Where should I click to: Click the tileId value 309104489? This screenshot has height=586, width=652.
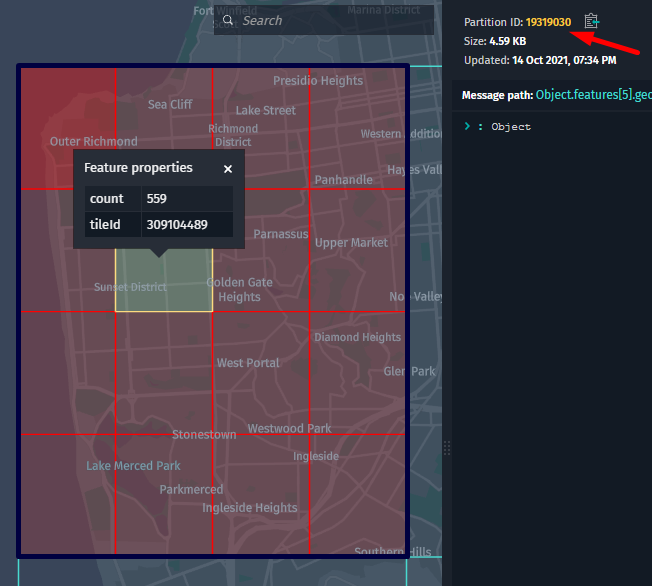177,225
